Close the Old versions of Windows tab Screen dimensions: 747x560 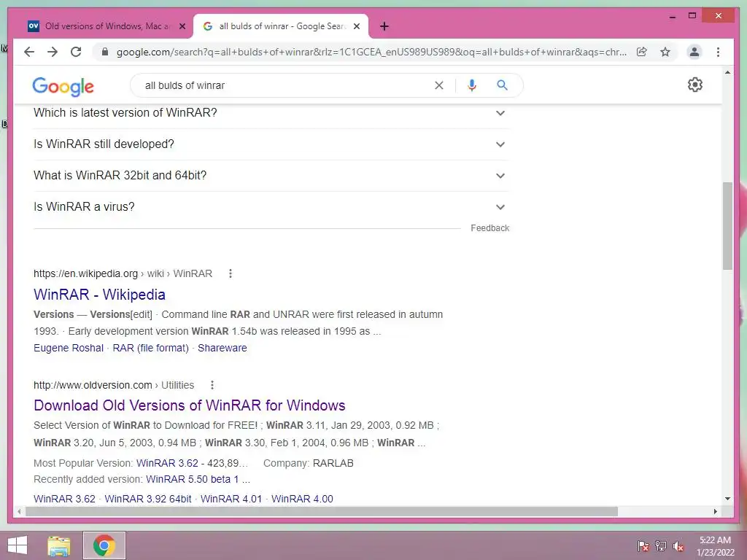click(182, 26)
